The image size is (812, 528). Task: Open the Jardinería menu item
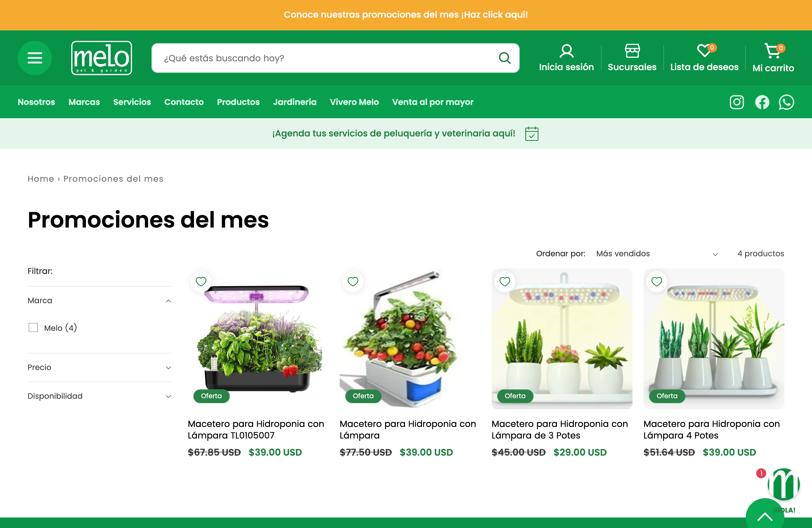[295, 102]
